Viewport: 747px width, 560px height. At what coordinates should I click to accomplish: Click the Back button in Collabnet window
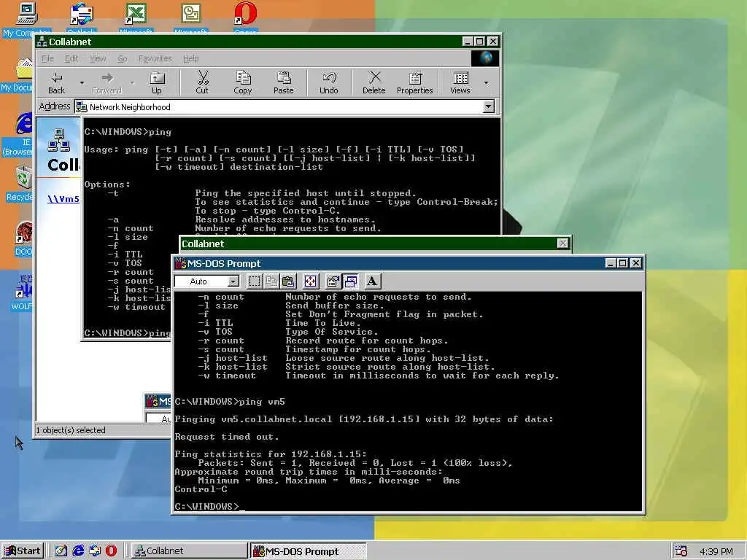(x=57, y=83)
